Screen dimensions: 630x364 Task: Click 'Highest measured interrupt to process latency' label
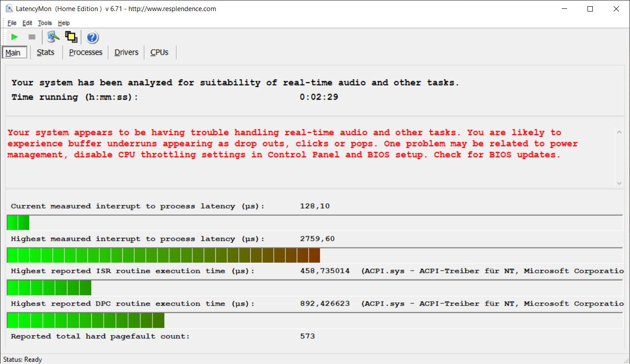pyautogui.click(x=137, y=239)
